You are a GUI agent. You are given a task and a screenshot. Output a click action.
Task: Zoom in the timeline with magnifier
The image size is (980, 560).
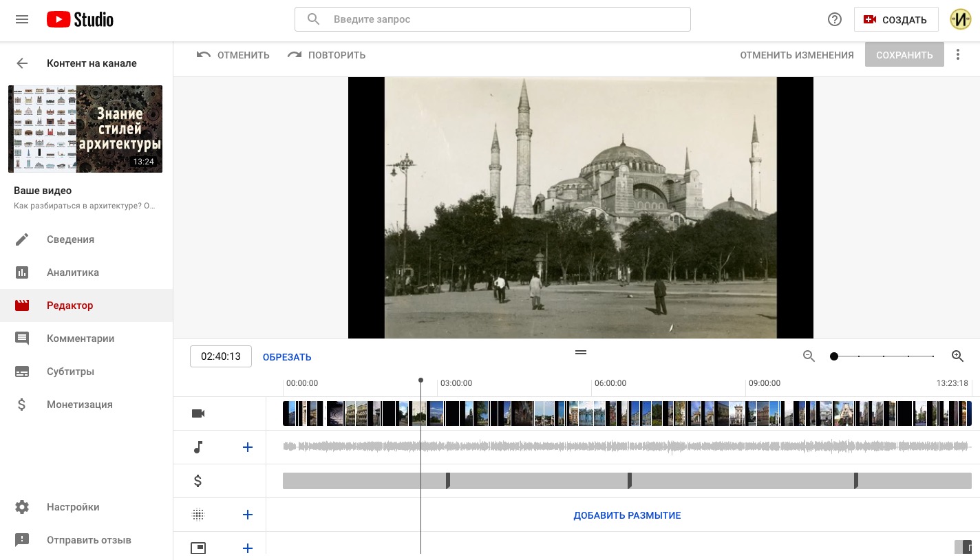pyautogui.click(x=957, y=356)
